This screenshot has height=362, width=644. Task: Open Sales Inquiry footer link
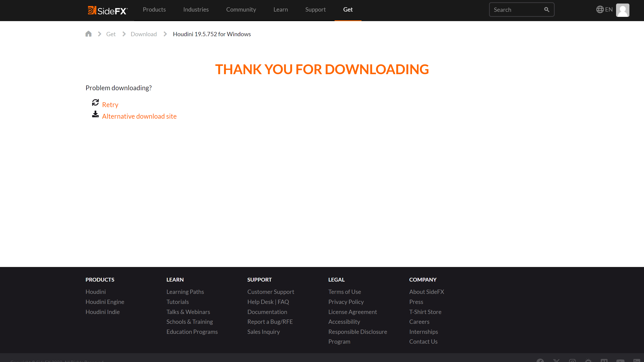coord(264,332)
